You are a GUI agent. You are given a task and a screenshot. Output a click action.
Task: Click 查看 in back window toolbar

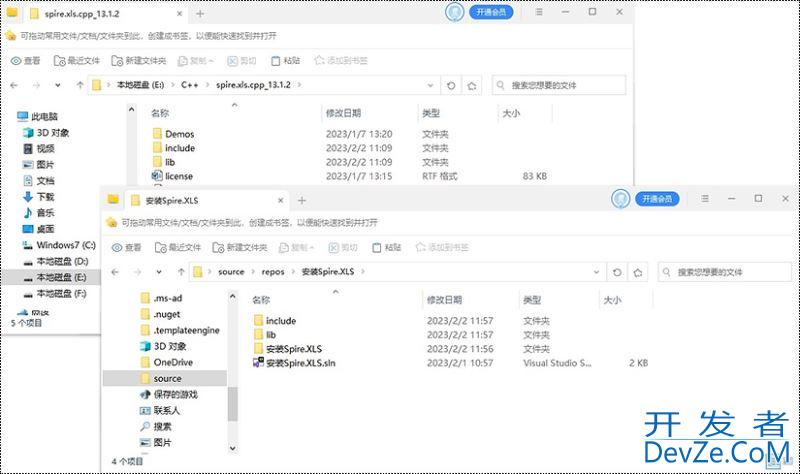tap(26, 61)
